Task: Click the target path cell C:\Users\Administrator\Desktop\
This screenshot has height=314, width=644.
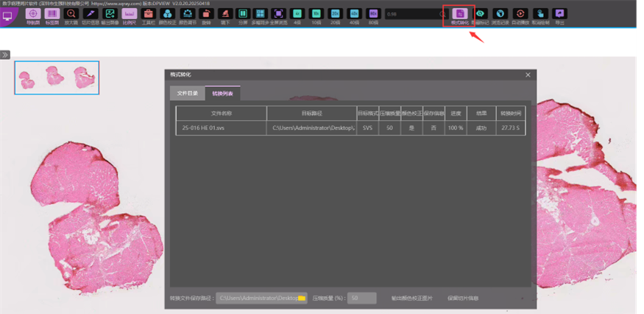Action: (312, 128)
